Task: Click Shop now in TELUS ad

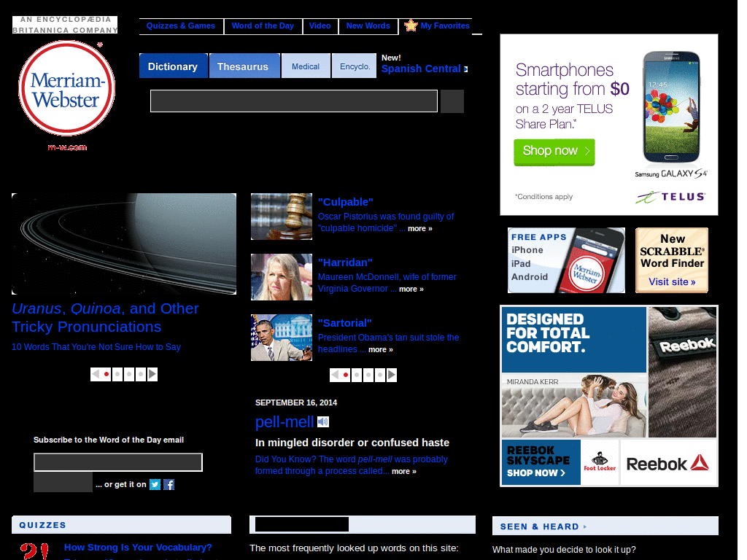Action: coord(554,152)
